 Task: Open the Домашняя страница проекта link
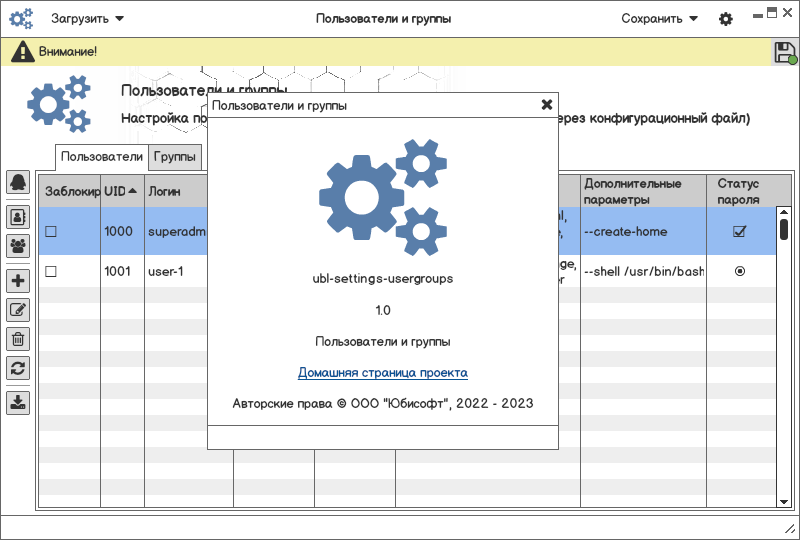[x=383, y=373]
